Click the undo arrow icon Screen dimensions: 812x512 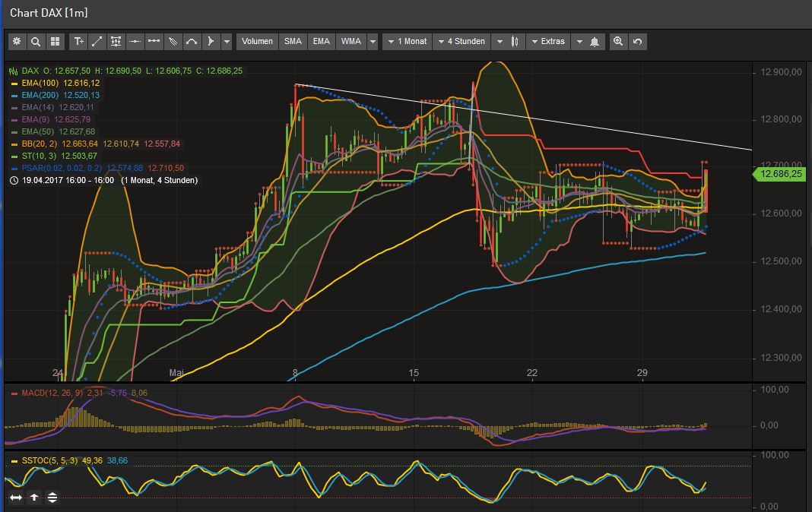(637, 41)
